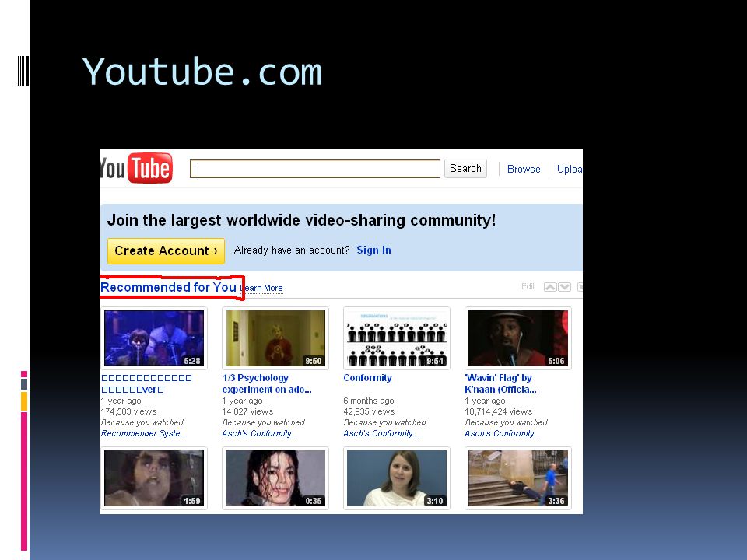
Task: Open the 'Recommender Syste...' because-you-watched link
Action: [x=143, y=433]
